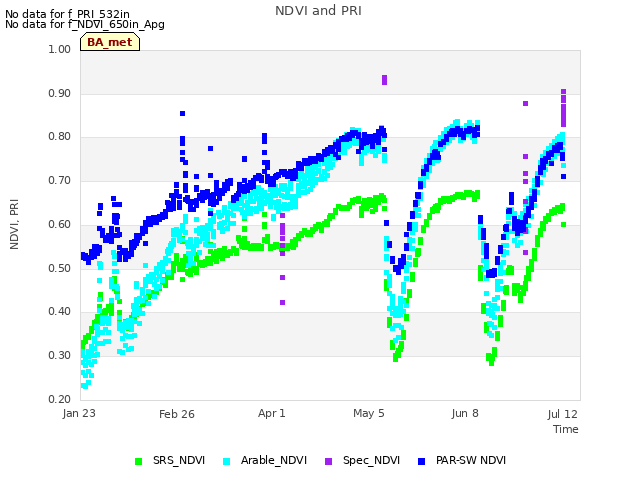This screenshot has height=480, width=640.
Task: Click the Jun 8 x-axis label
Action: pos(465,413)
